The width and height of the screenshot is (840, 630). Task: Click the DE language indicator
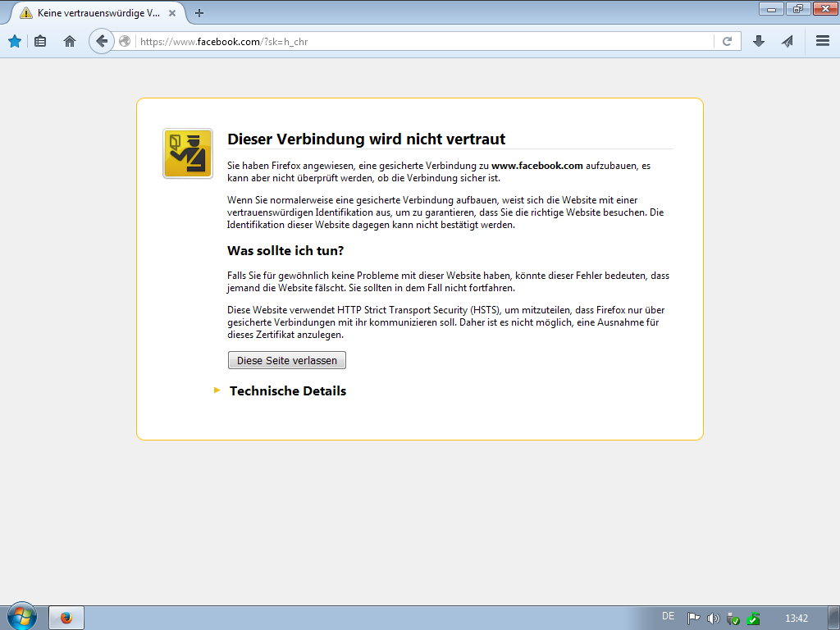pos(668,616)
